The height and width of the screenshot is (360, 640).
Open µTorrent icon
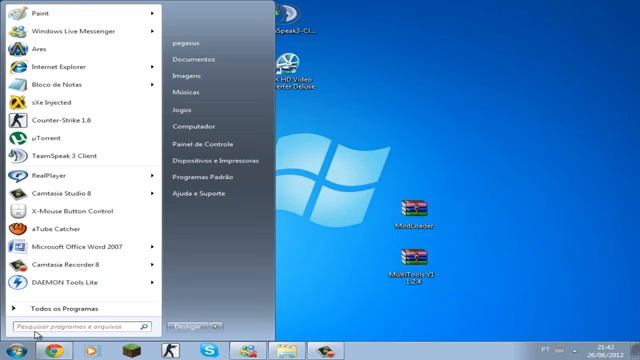[x=18, y=138]
